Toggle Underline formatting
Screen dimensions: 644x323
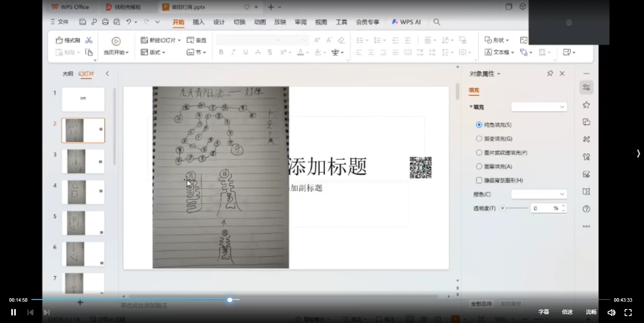tap(245, 52)
